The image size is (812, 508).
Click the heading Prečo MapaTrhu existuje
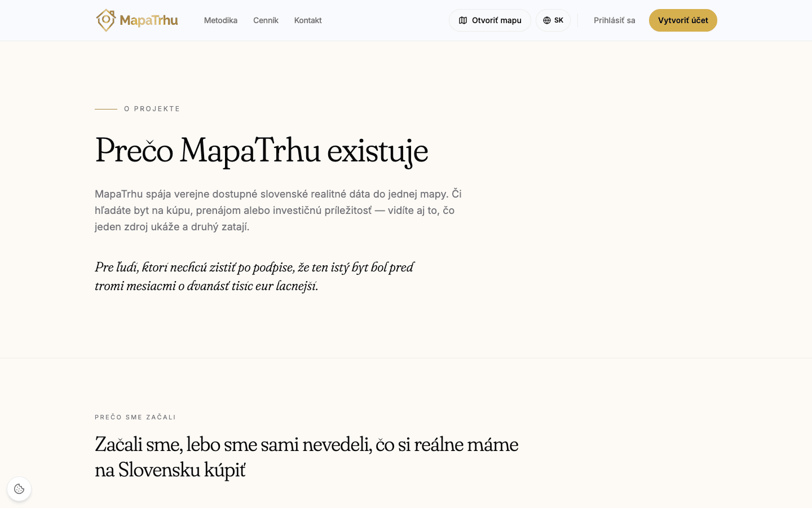coord(261,151)
